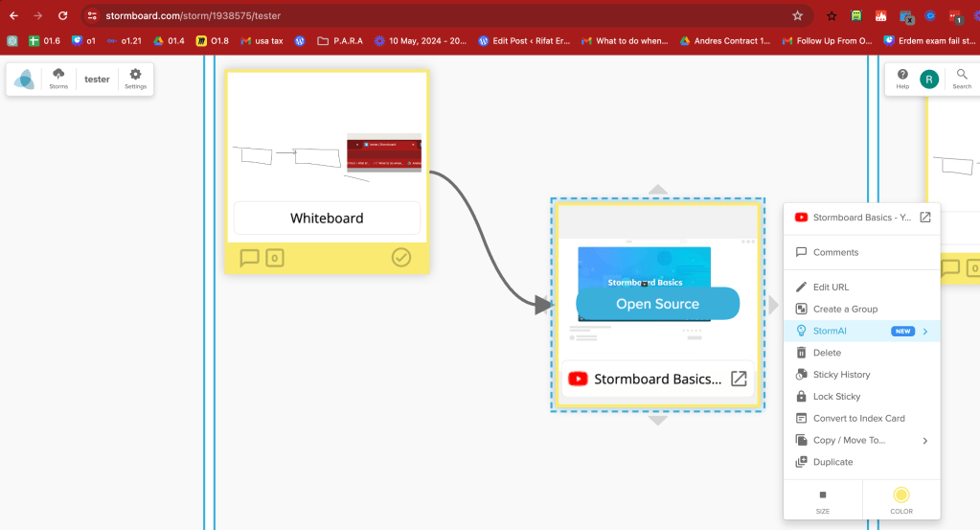Open the R user avatar menu
The width and height of the screenshot is (980, 530).
(x=929, y=80)
